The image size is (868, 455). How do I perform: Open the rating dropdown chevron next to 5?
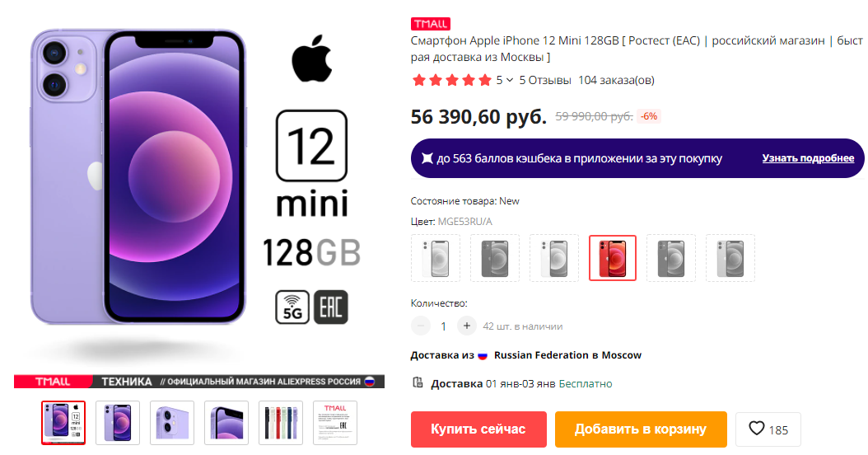[510, 80]
